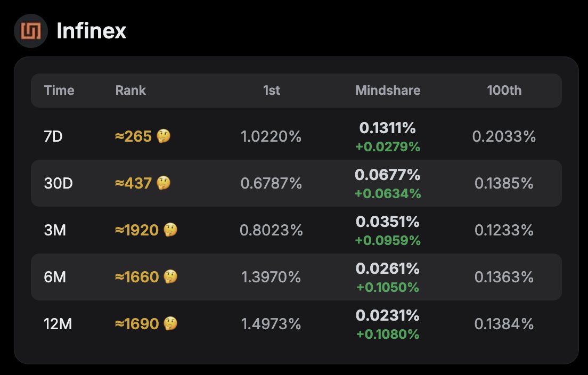Click rank value ≈1920

pyautogui.click(x=137, y=230)
